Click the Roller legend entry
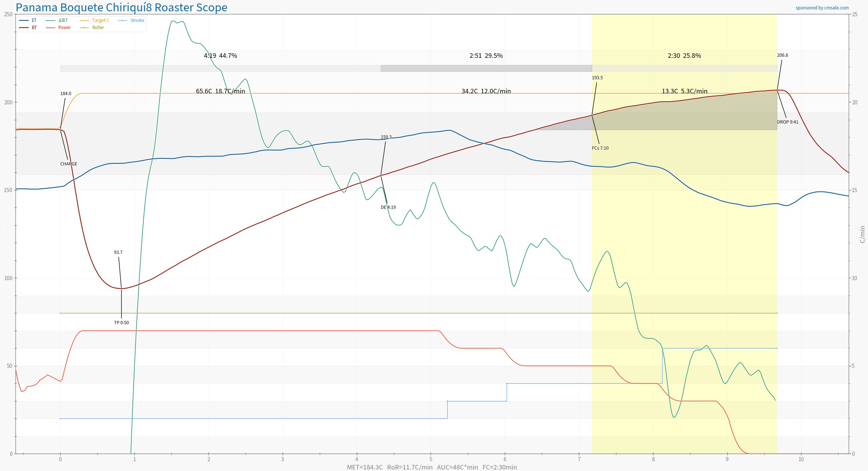Viewport: 868px width, 471px height. point(98,28)
